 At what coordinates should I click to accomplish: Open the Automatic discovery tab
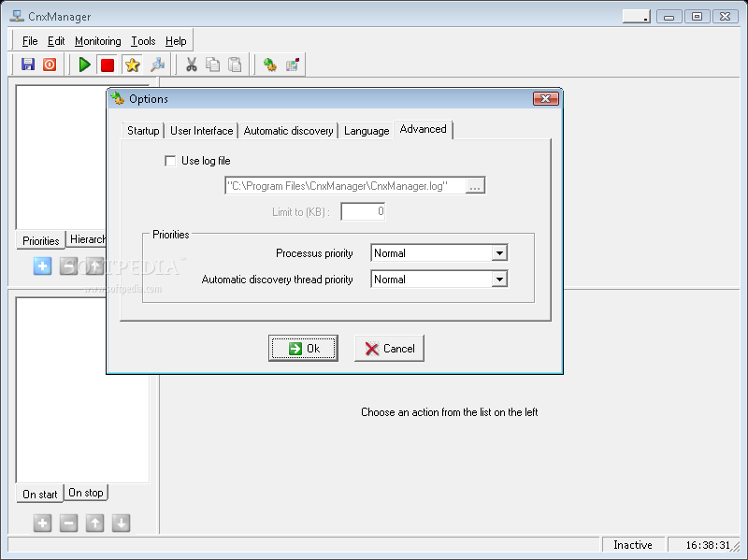point(289,131)
